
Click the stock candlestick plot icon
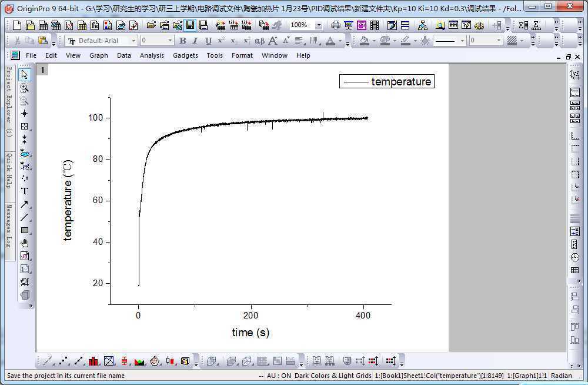(170, 361)
